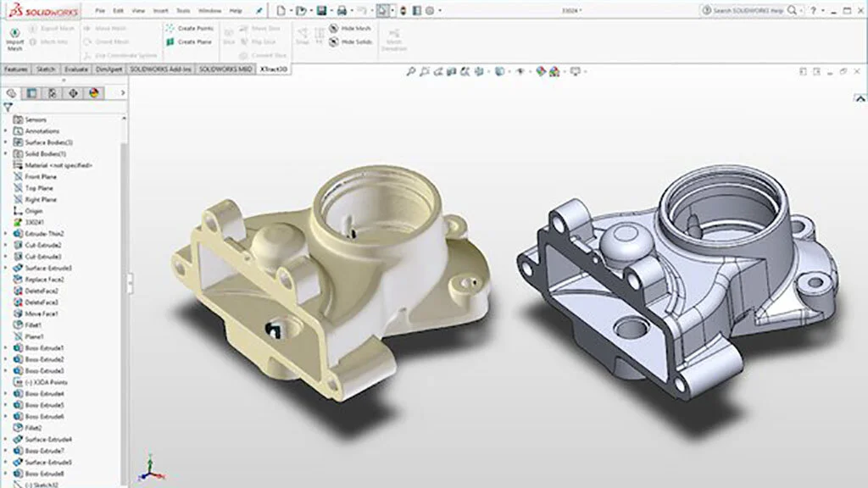868x488 pixels.
Task: Click the Save icon in top toolbar
Action: 321,10
